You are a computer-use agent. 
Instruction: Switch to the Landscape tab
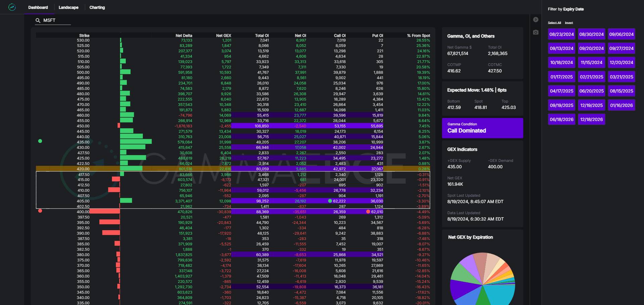68,7
